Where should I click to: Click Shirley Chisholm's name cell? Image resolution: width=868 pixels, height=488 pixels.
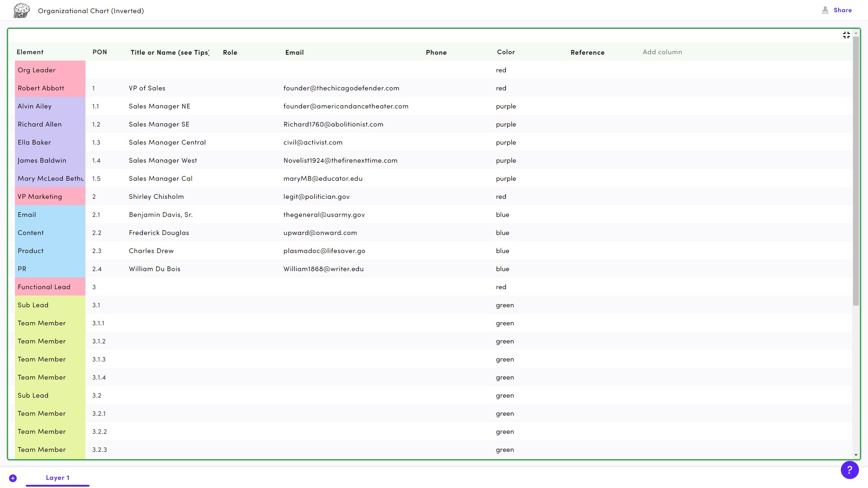156,197
